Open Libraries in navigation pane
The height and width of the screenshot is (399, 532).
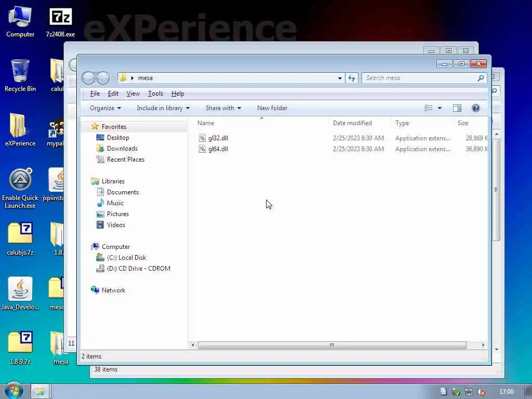[113, 181]
